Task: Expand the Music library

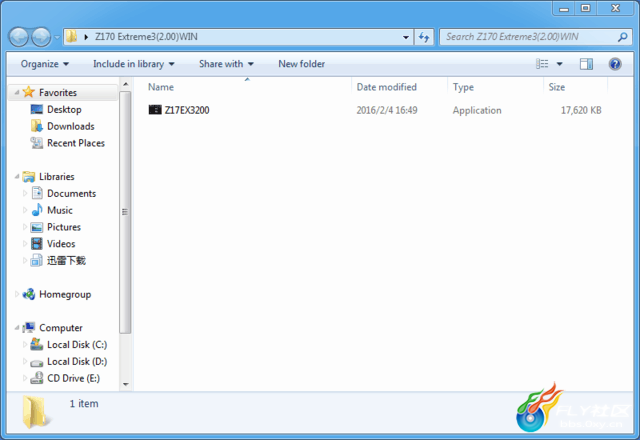Action: tap(25, 210)
